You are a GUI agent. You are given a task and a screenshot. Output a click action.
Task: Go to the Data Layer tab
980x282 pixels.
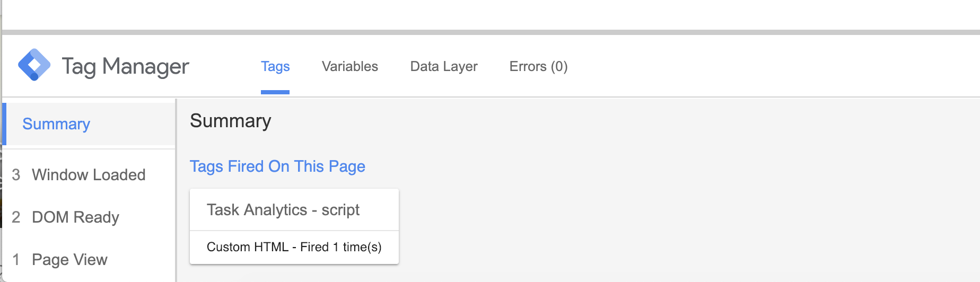(443, 67)
